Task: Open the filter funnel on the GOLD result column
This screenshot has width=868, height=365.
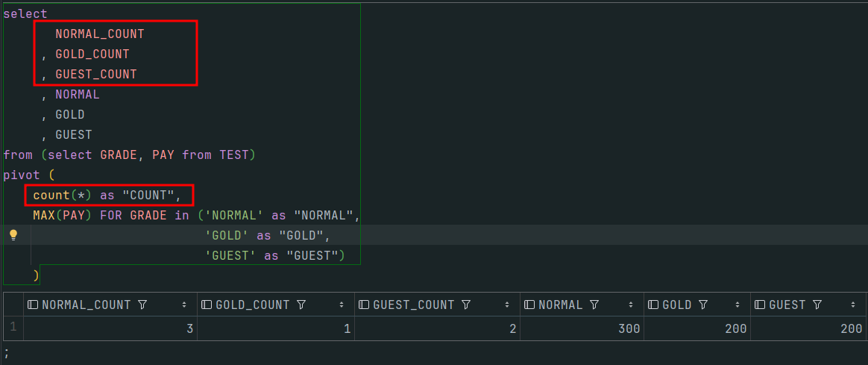Action: coord(703,305)
